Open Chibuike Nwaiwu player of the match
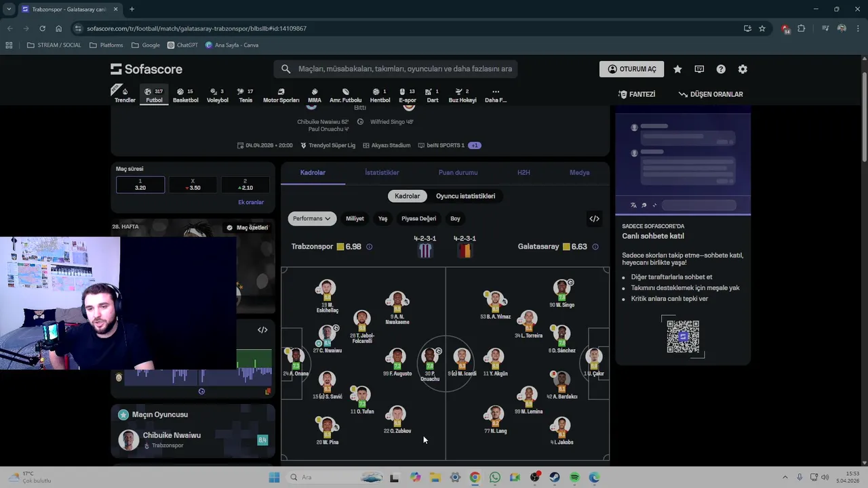The image size is (868, 488). click(x=193, y=440)
